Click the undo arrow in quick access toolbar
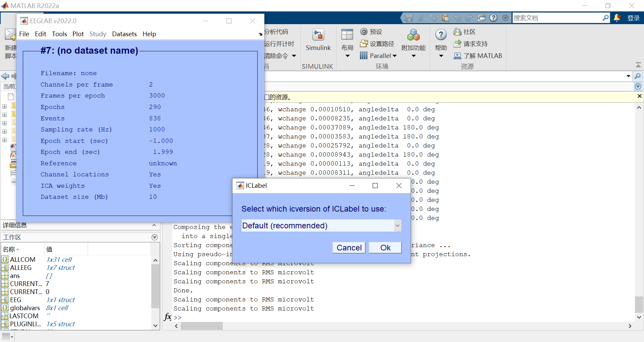 point(457,18)
